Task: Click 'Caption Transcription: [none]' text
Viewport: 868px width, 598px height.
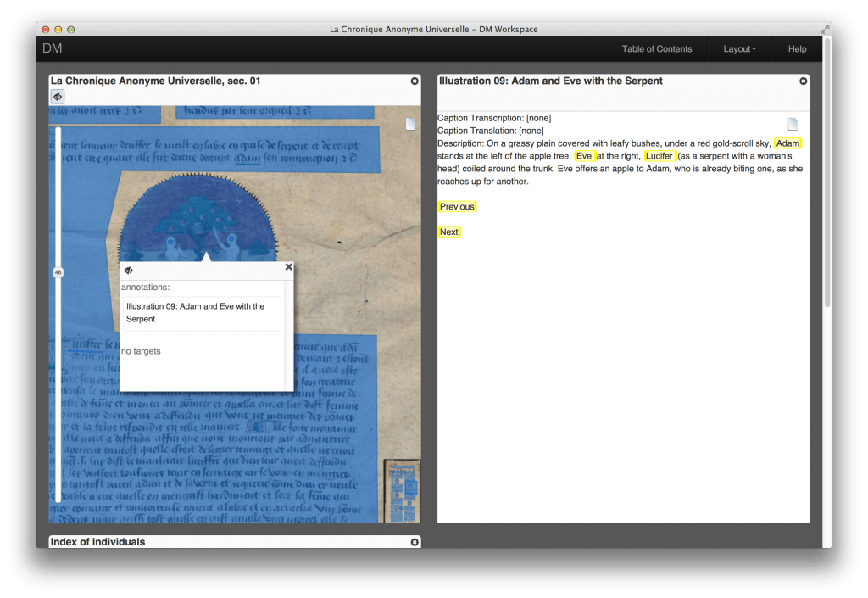Action: 494,118
